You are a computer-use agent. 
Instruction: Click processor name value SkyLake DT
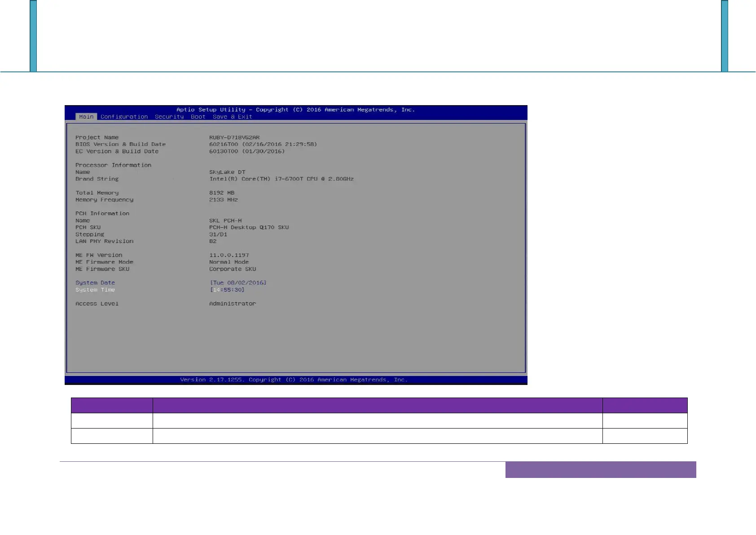227,172
